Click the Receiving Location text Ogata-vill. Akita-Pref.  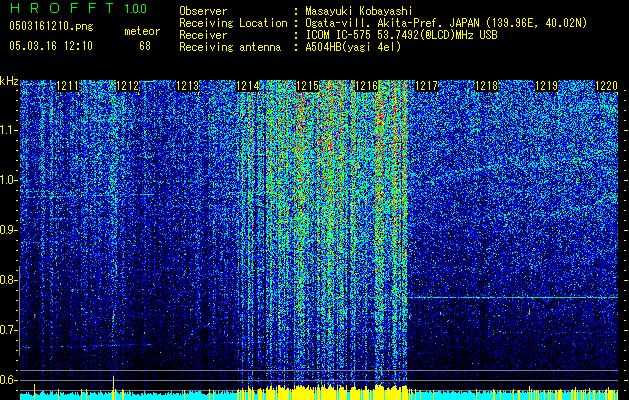[x=373, y=23]
